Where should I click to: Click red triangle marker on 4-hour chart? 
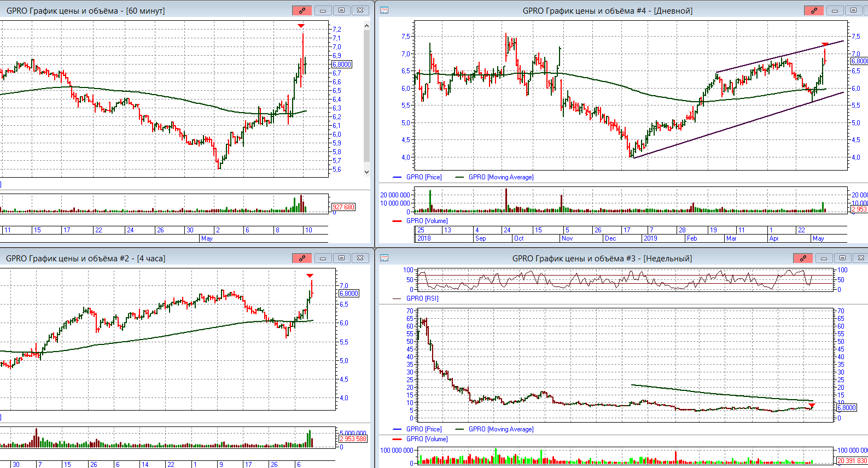click(310, 276)
